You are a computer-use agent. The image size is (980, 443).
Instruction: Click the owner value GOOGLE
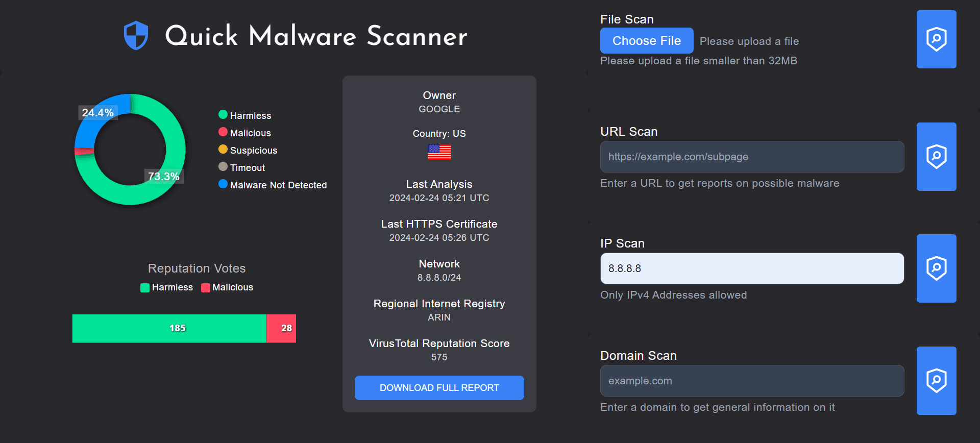pyautogui.click(x=439, y=109)
